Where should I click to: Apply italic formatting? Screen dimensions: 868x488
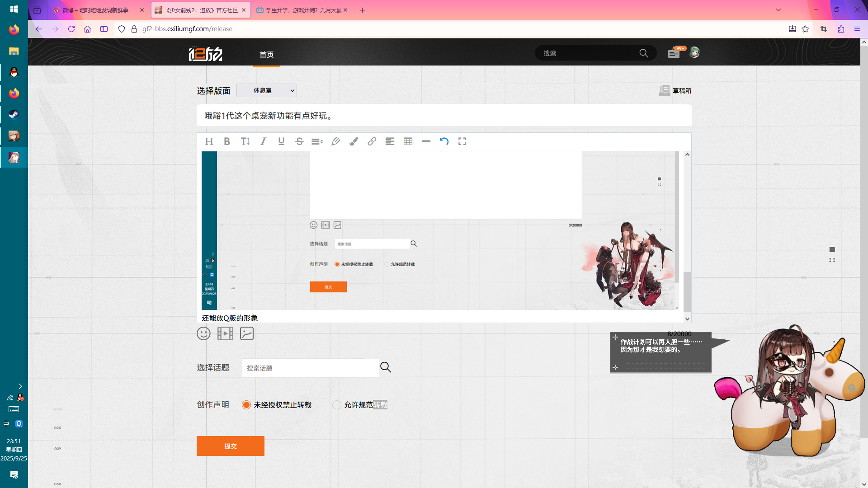(x=263, y=141)
